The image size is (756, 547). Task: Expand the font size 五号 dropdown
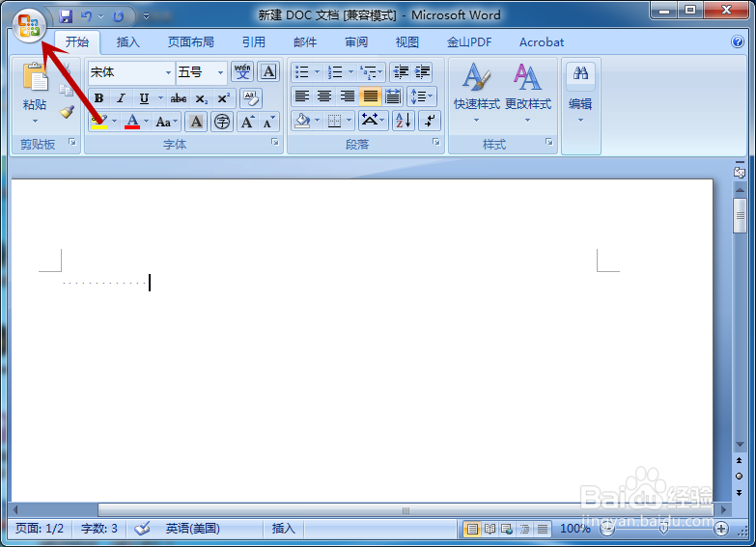click(x=220, y=72)
